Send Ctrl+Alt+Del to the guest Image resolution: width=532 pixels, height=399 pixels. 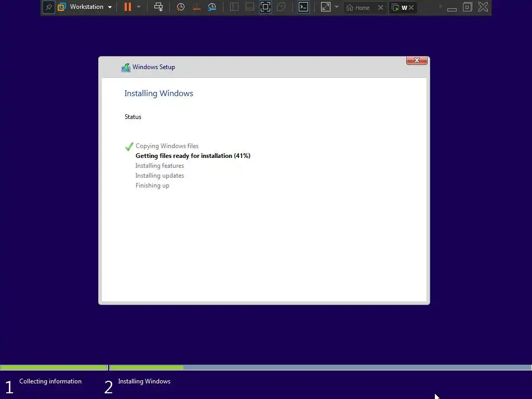(158, 7)
